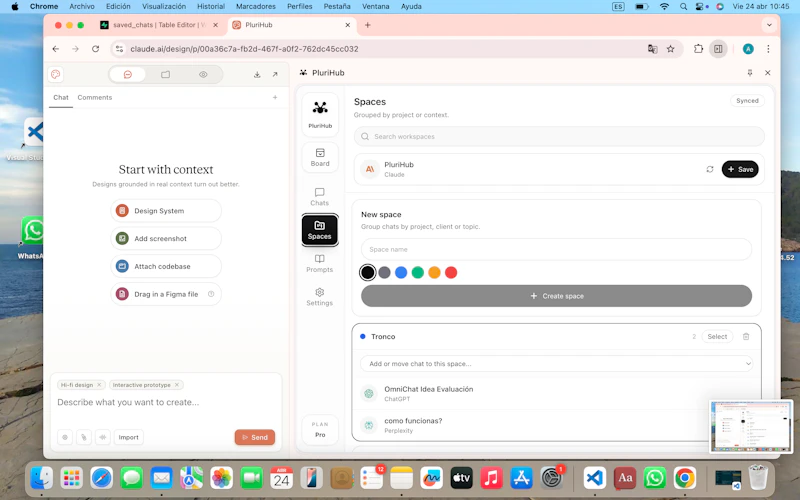Close the PluriHub side panel
This screenshot has width=800, height=500.
767,73
